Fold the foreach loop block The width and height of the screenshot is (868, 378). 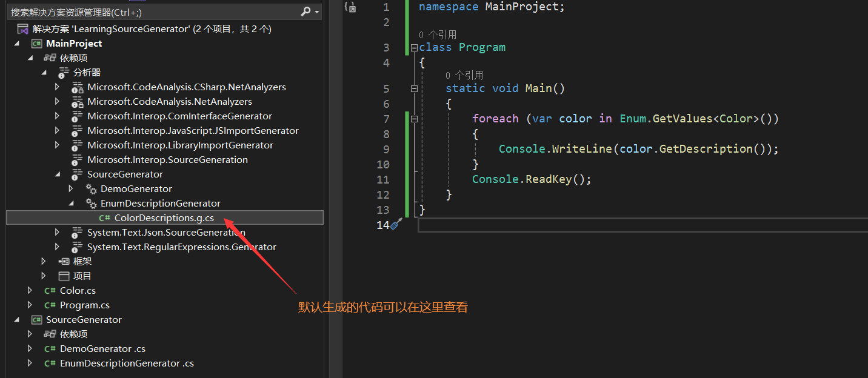click(414, 119)
